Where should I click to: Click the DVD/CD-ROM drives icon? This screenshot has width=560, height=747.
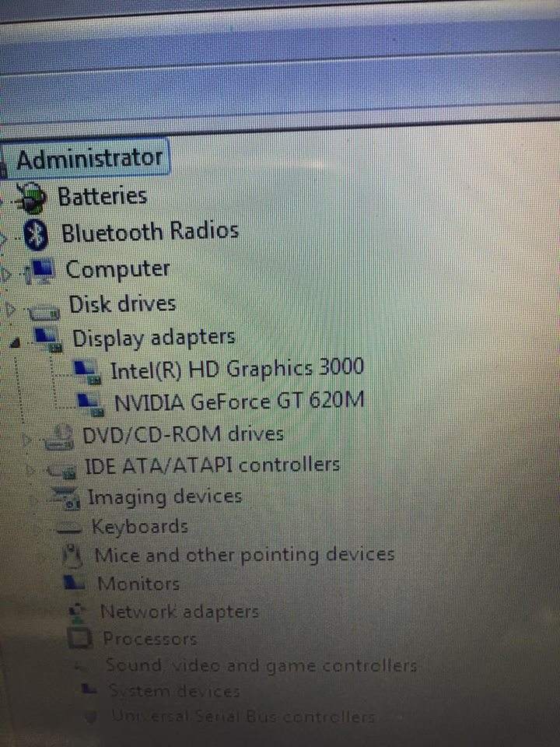coord(59,438)
